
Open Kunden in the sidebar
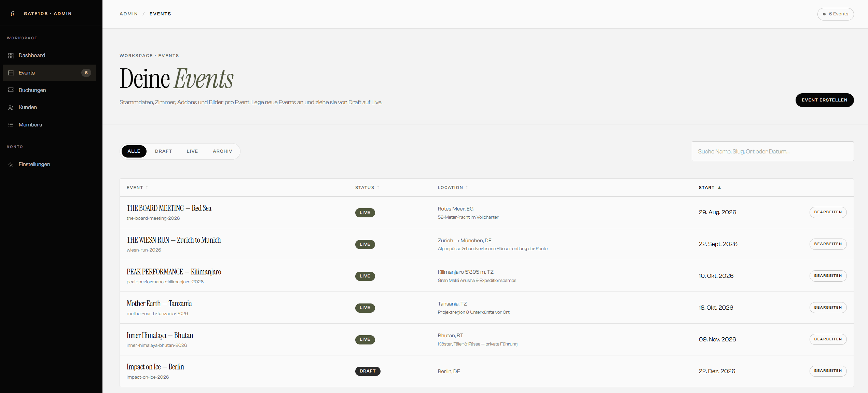(50, 107)
